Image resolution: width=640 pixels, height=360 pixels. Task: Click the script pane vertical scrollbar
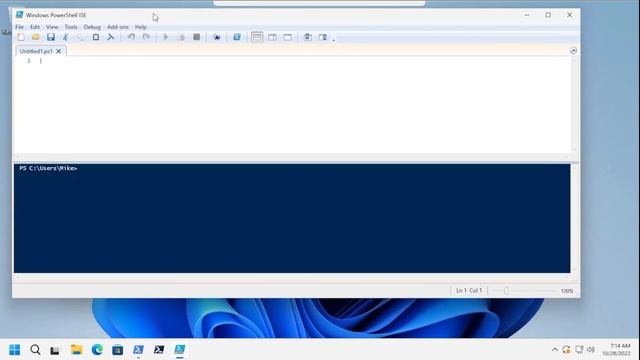574,105
